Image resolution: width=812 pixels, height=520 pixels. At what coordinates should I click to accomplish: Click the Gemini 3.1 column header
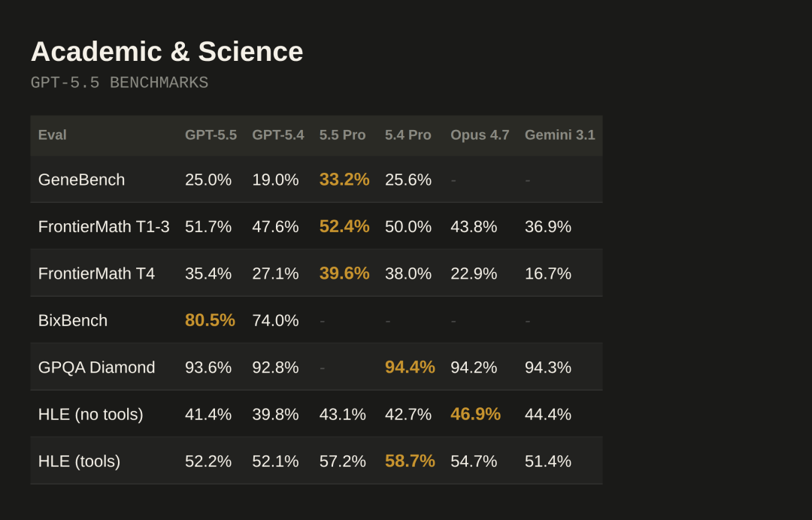pos(559,135)
